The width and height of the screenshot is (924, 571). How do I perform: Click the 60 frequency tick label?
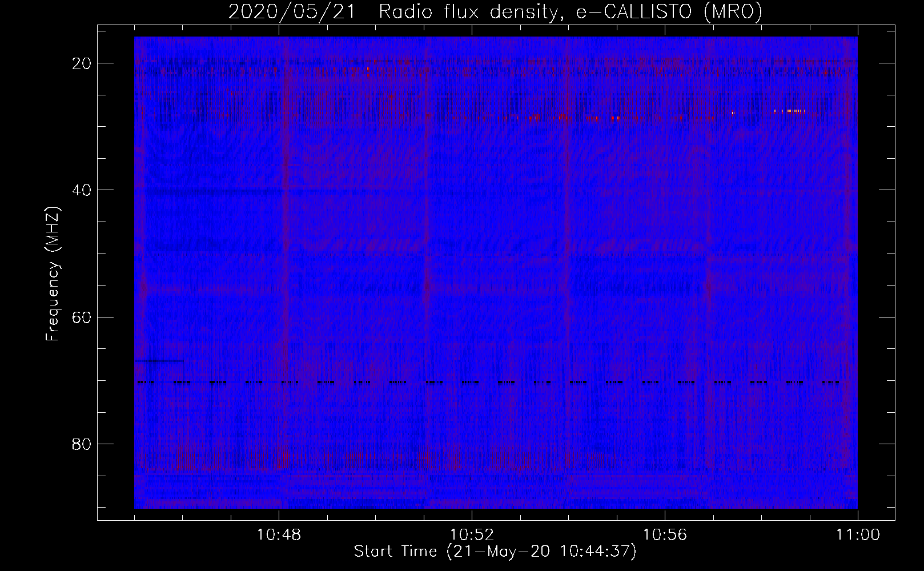click(82, 317)
